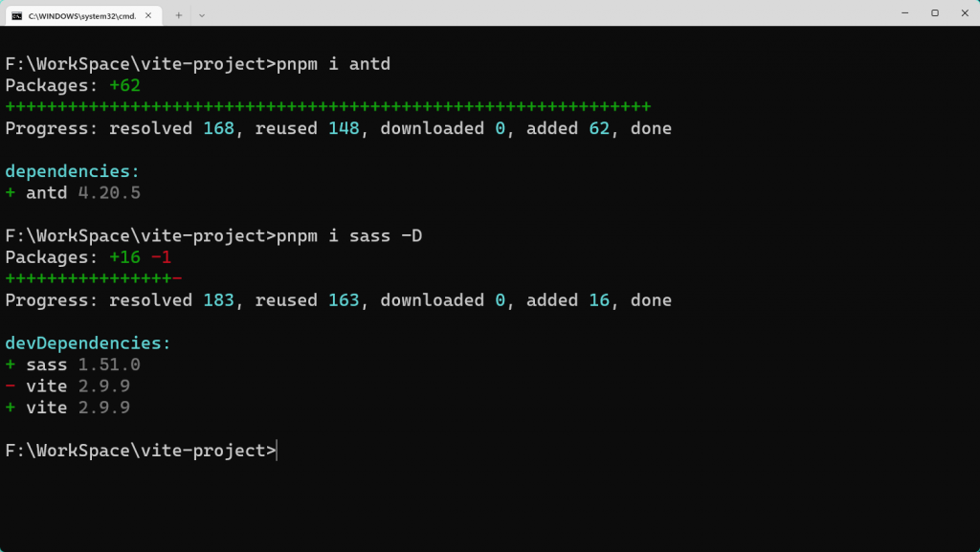Click the 'Packages: +62' output line
The image size is (980, 552).
click(73, 85)
